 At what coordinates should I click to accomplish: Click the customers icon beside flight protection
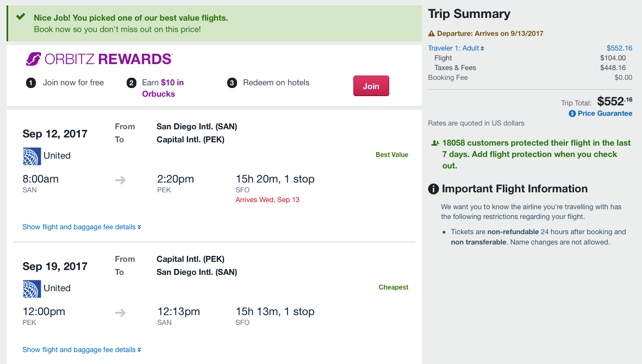pyautogui.click(x=435, y=143)
